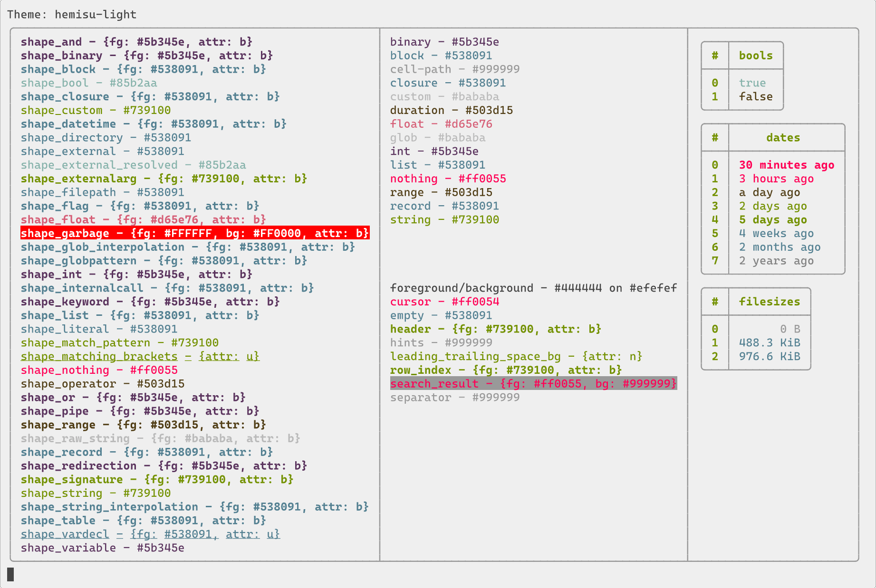This screenshot has width=876, height=588.
Task: Click the '3 hours ago' date cell
Action: (x=776, y=179)
